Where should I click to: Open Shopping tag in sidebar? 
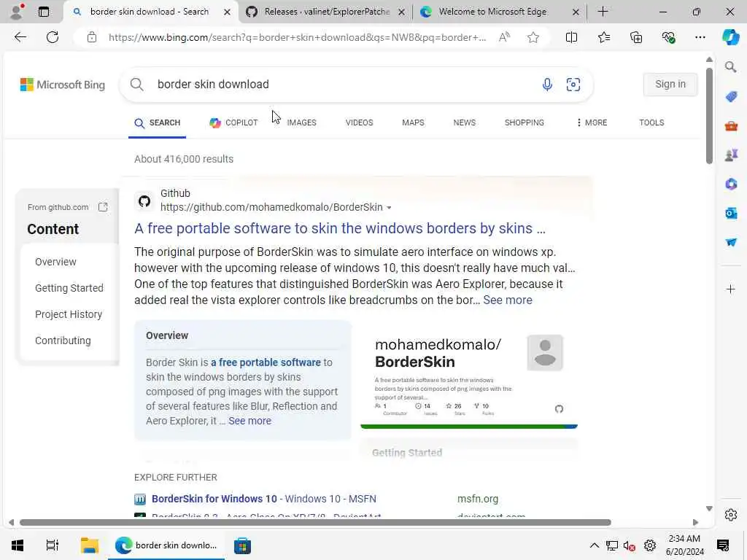pos(731,97)
